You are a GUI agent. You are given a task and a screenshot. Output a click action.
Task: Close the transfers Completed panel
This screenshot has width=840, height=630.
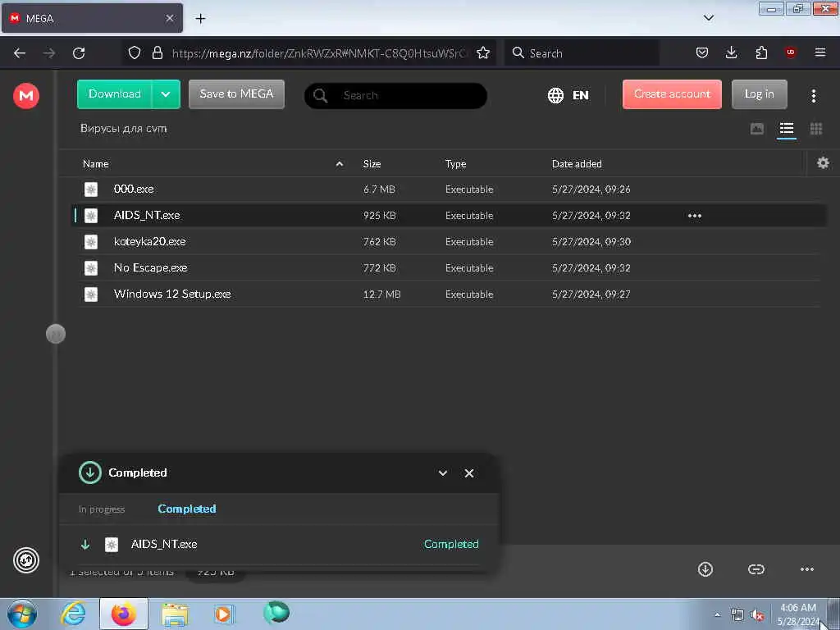pos(469,473)
